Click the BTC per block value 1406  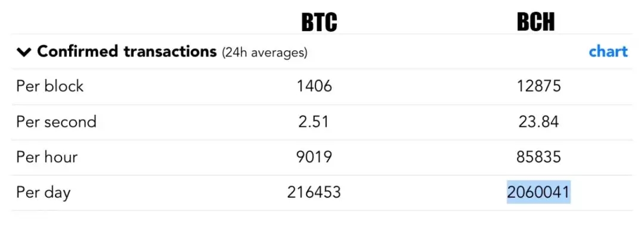[314, 86]
